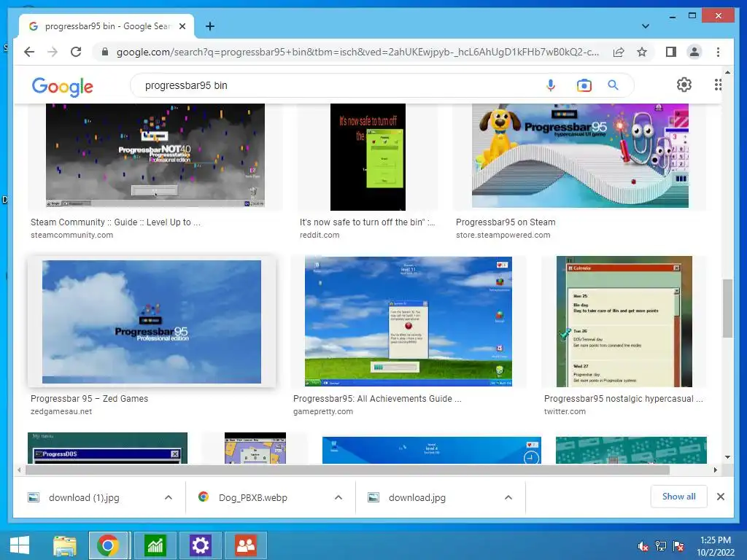Click the network tray icon
The image size is (747, 560).
pyautogui.click(x=661, y=546)
